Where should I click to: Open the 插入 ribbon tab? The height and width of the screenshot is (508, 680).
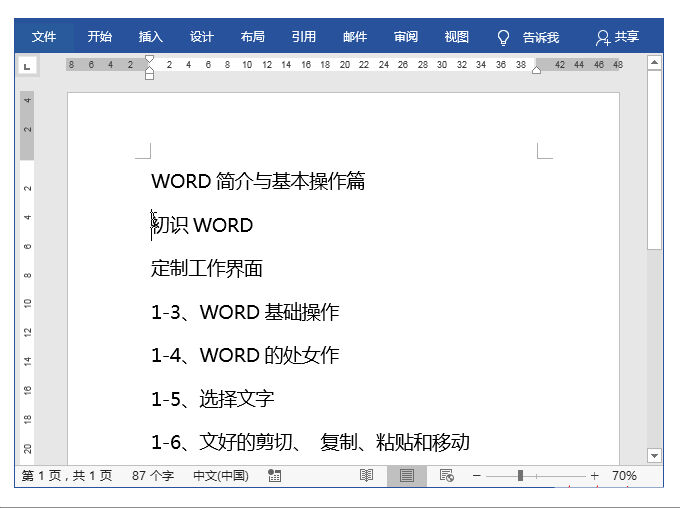tap(150, 36)
